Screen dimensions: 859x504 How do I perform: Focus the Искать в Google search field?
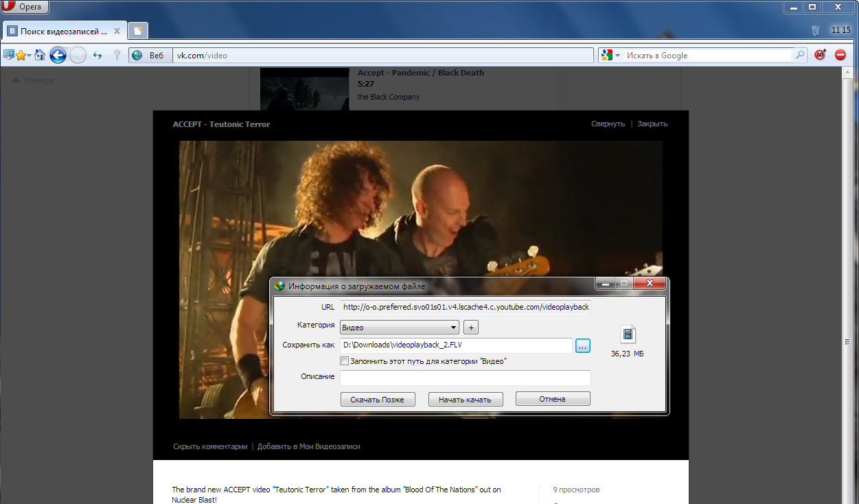coord(707,56)
